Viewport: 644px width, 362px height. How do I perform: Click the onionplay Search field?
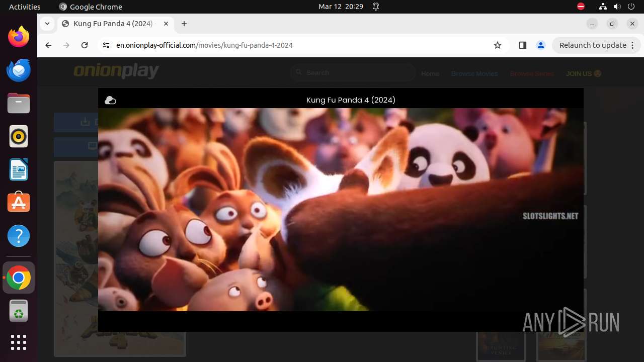tap(353, 73)
